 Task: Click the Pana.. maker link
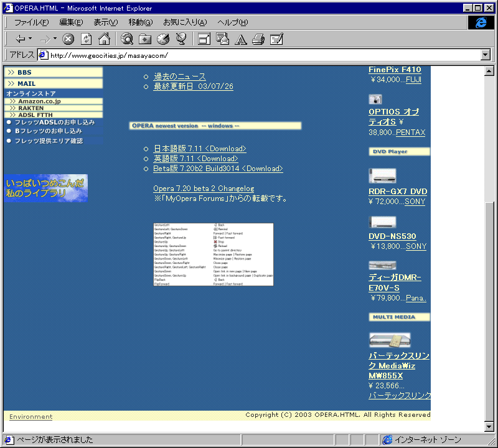[416, 298]
